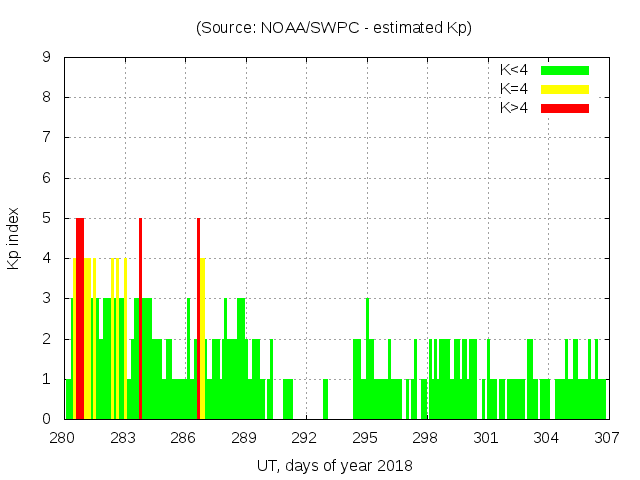Select the 280 tick label on x-axis
Viewport: 640px width, 480px height.
tap(63, 437)
